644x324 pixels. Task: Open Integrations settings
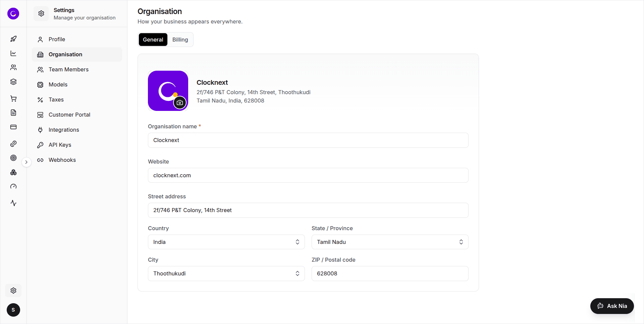(77, 130)
